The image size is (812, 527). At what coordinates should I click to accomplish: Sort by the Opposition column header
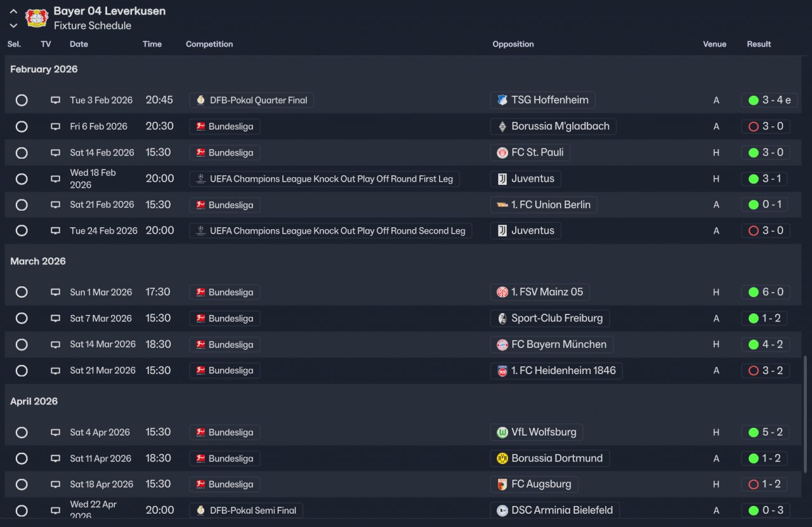pos(513,44)
